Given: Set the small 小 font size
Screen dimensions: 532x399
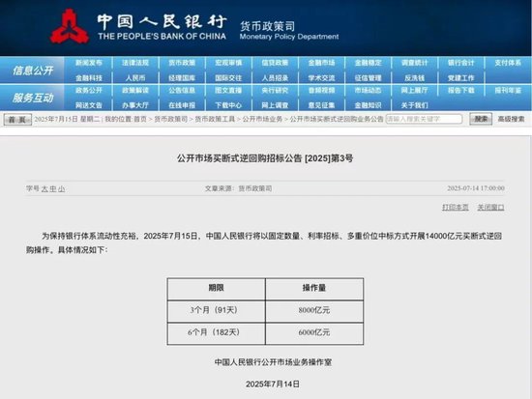Looking at the screenshot, I should 61,189.
